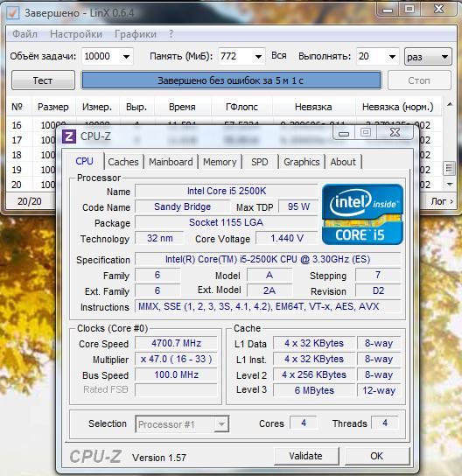Switch to the Graphics tab
The image size is (462, 476).
[x=301, y=162]
